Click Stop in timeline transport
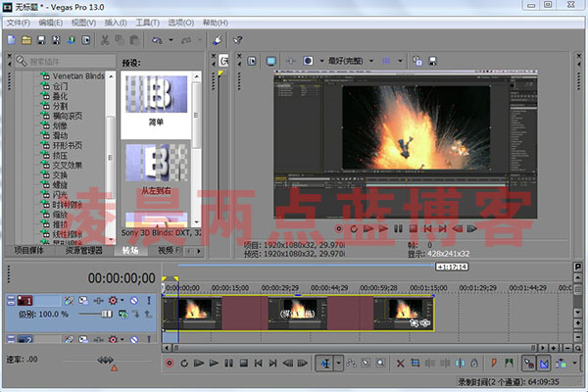The height and width of the screenshot is (392, 588). [244, 364]
